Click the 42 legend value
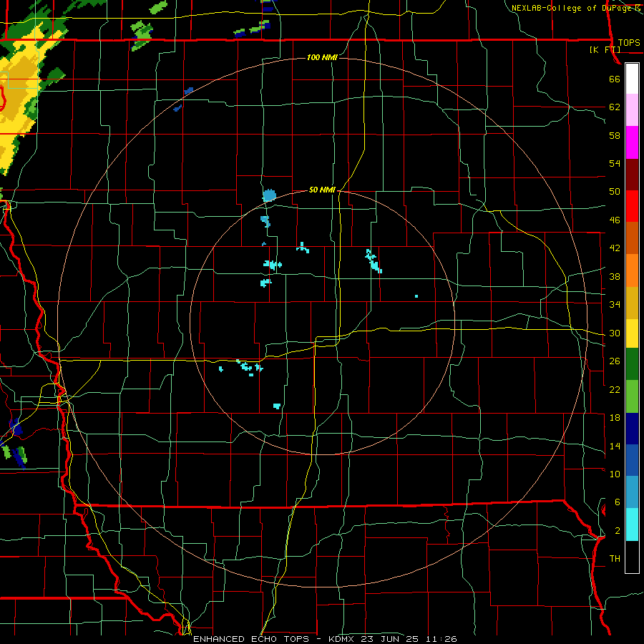The width and height of the screenshot is (644, 644). (x=615, y=248)
